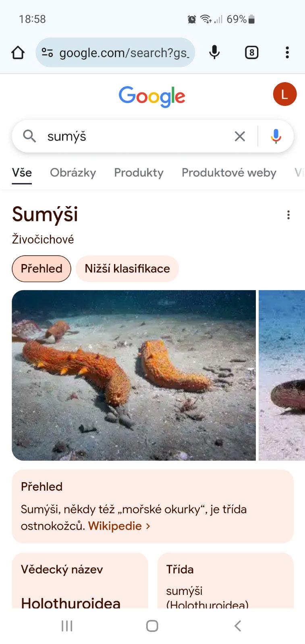Open the orange sea cucumber photo
Viewport: 305px width, 644px height.
134,375
